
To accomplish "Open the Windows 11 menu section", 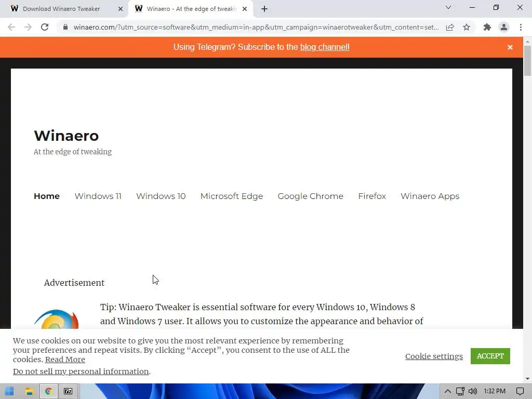I will 98,196.
